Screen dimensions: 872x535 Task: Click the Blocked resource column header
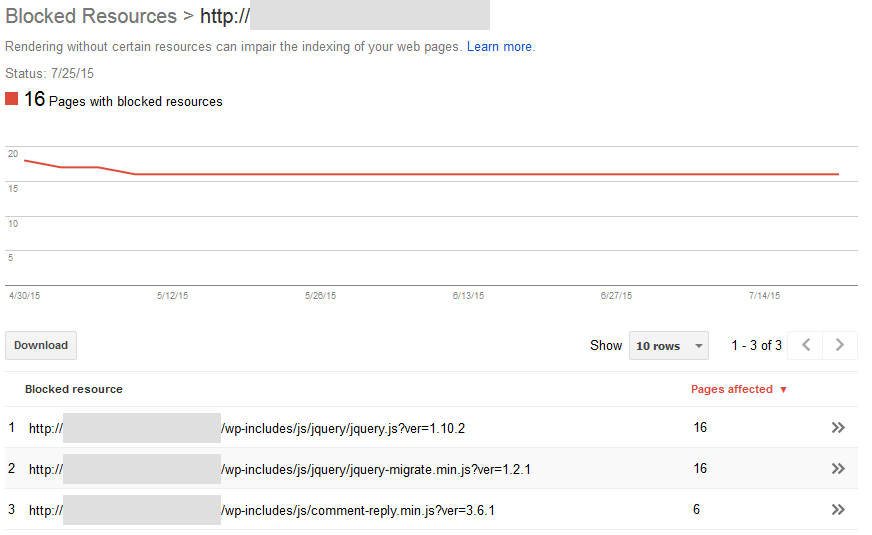pos(74,389)
